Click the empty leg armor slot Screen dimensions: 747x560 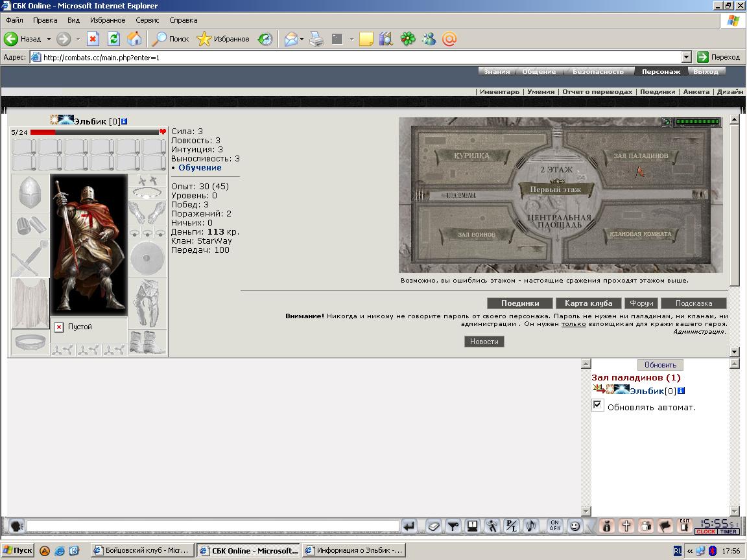pos(147,303)
